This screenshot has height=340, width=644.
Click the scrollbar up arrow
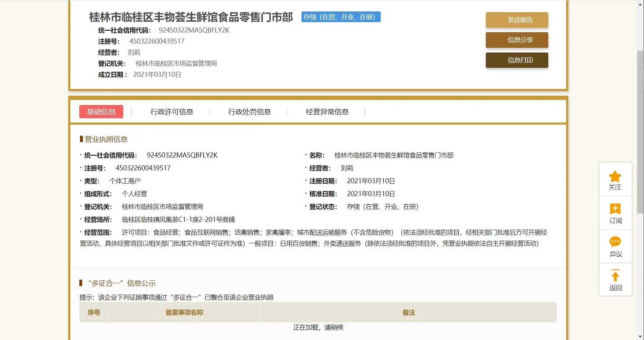tap(640, 3)
